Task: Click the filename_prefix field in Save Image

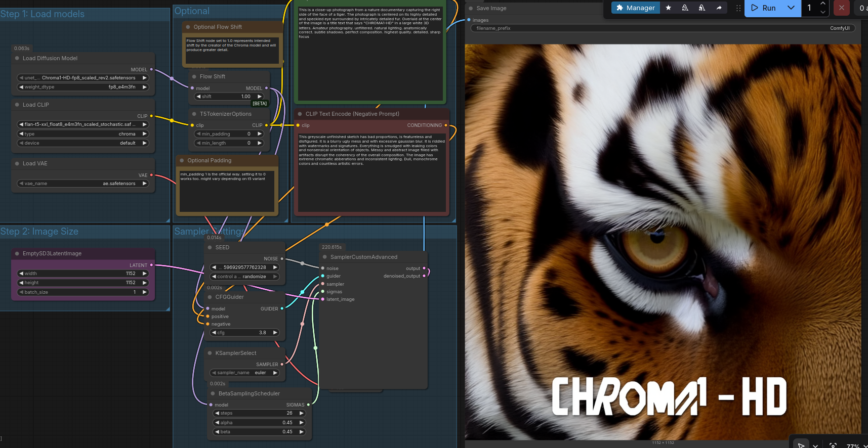Action: [x=663, y=28]
